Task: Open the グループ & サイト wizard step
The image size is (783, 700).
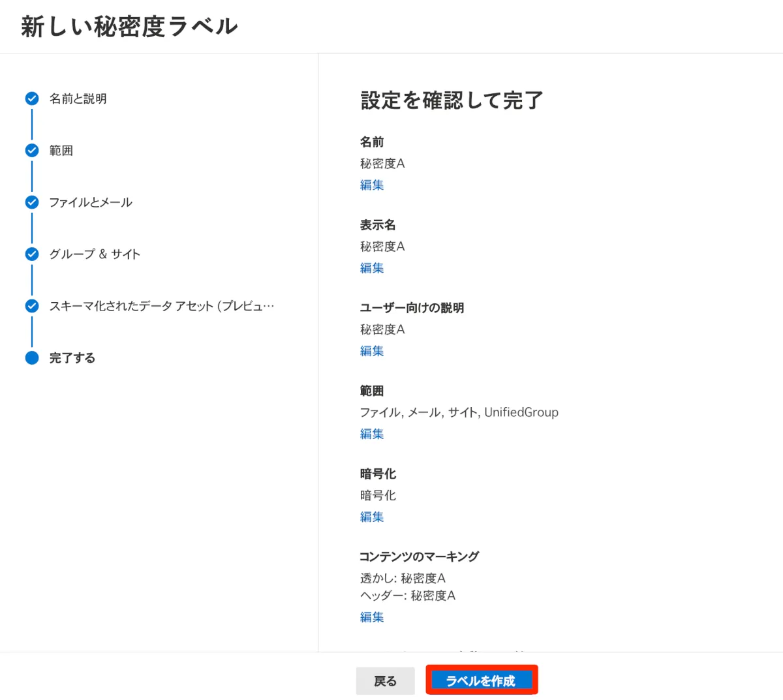Action: pyautogui.click(x=95, y=254)
